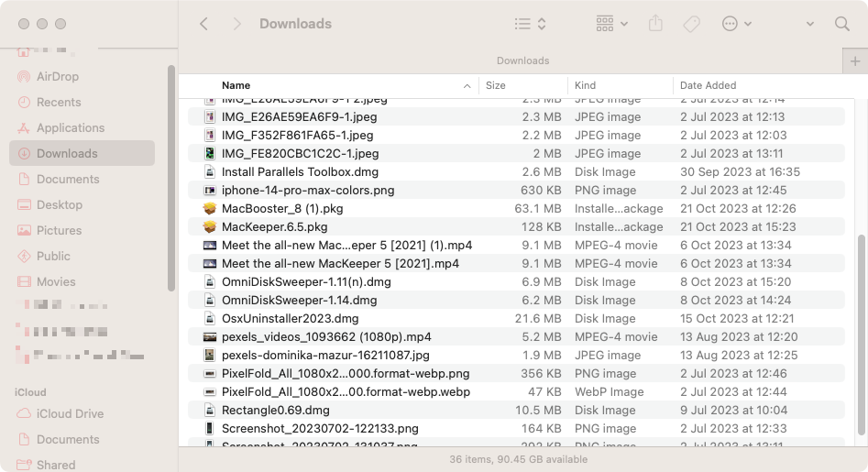
Task: Select IMG_FE820CBC1C2C-1.jpeg file
Action: [516, 153]
